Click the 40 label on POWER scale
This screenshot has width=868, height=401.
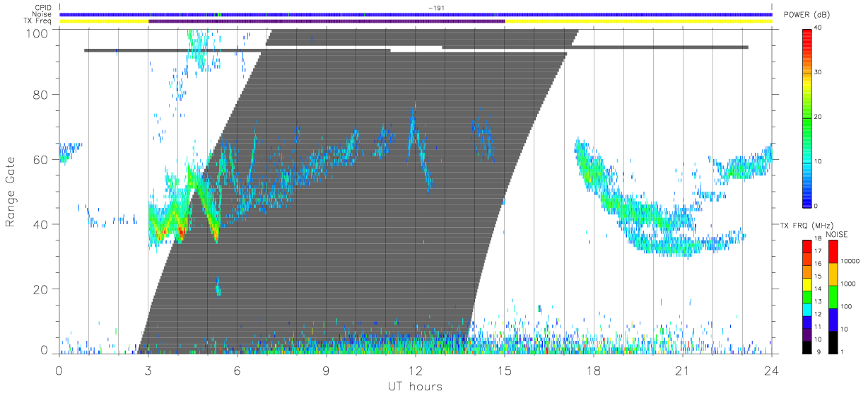(819, 28)
